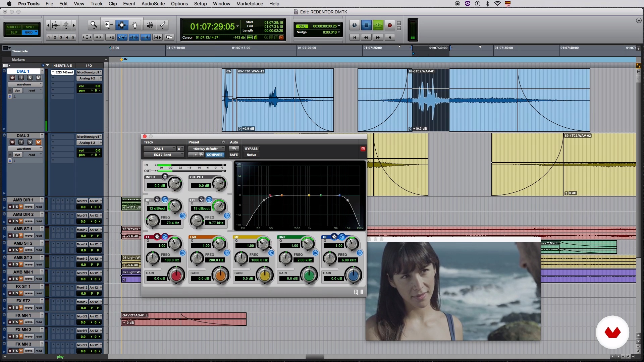Click the Stop transport button
The width and height of the screenshot is (644, 362).
click(366, 25)
